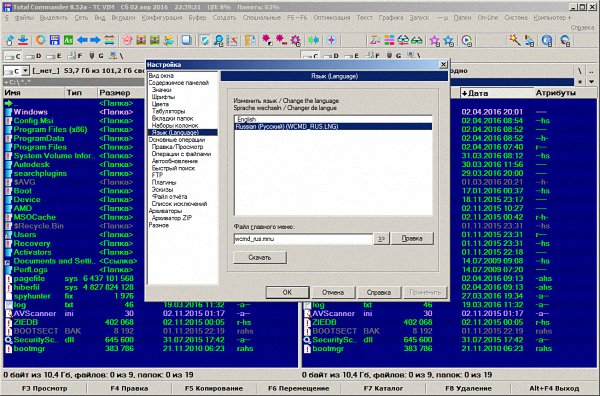Go back with the blue left arrow icon

pyautogui.click(x=82, y=40)
